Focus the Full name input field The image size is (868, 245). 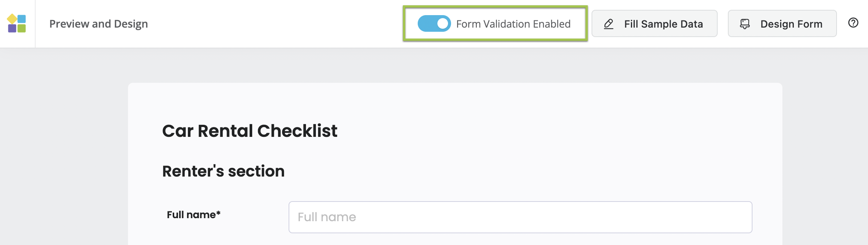[x=520, y=217]
